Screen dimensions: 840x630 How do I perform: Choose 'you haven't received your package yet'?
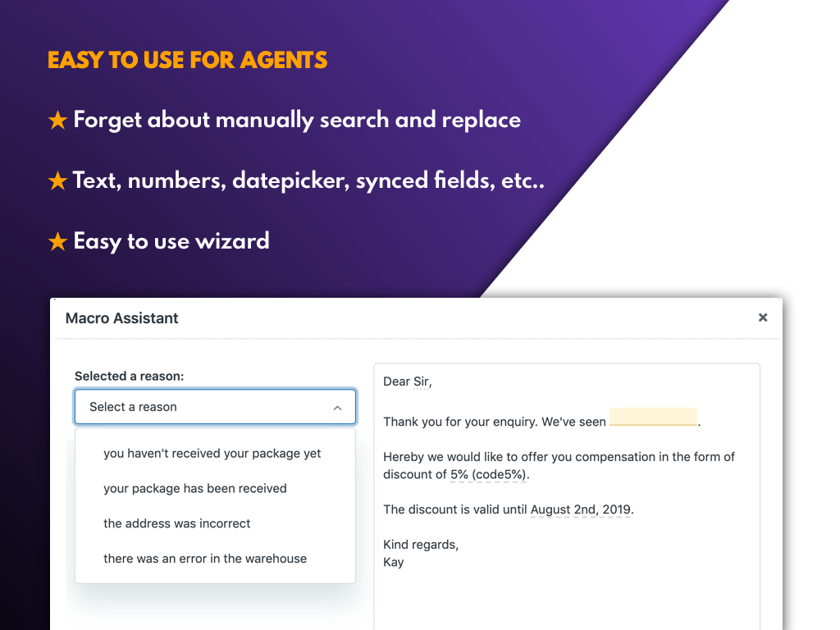tap(212, 454)
